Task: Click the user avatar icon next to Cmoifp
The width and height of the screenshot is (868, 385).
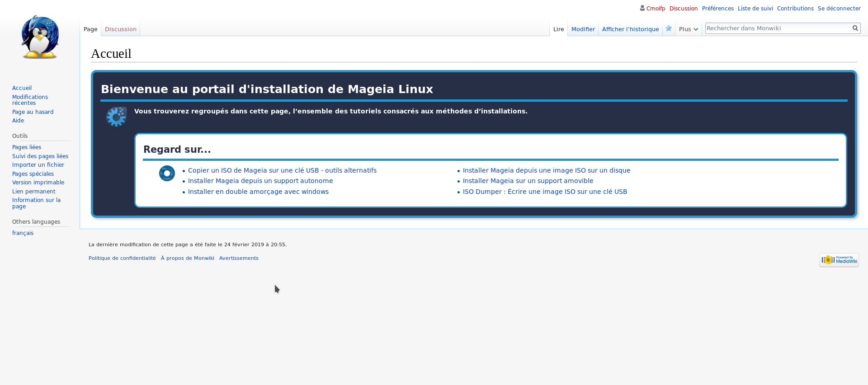Action: [x=642, y=8]
